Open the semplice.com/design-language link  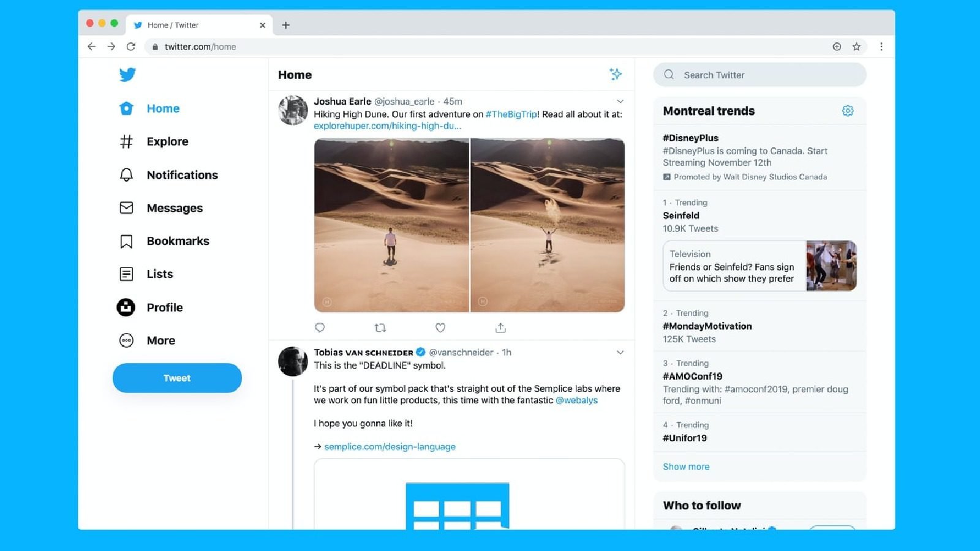[x=390, y=446]
